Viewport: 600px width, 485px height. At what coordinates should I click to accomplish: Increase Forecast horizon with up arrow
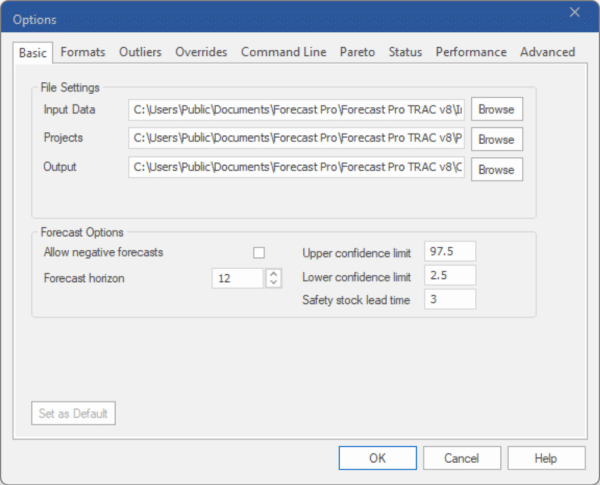point(274,274)
